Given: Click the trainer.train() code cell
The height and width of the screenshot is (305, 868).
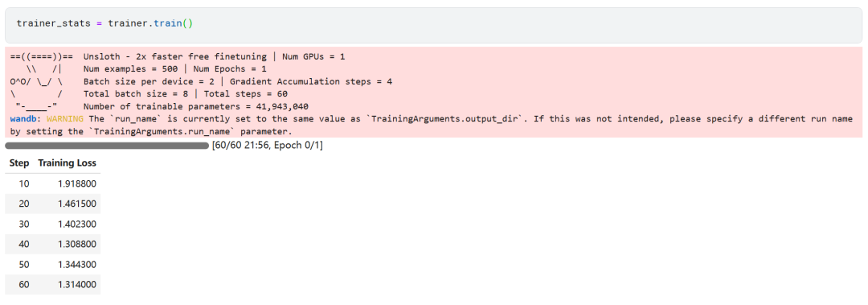Looking at the screenshot, I should (x=434, y=24).
